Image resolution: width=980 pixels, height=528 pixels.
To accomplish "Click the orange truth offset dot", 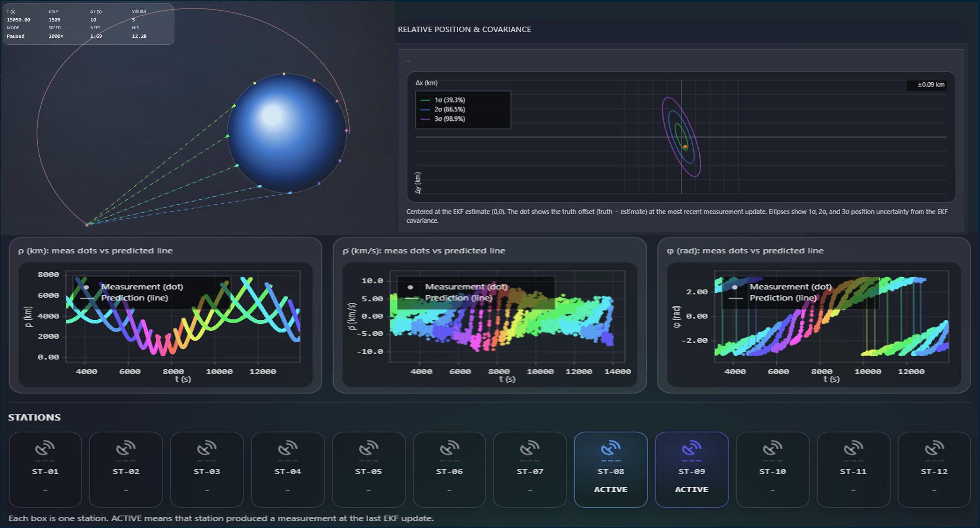I will pyautogui.click(x=685, y=146).
